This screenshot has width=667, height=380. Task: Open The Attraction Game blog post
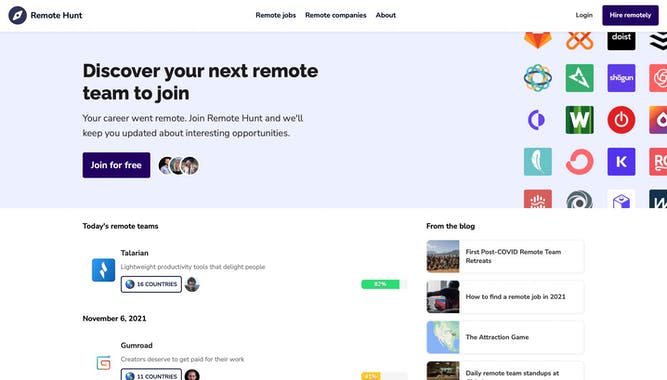505,337
